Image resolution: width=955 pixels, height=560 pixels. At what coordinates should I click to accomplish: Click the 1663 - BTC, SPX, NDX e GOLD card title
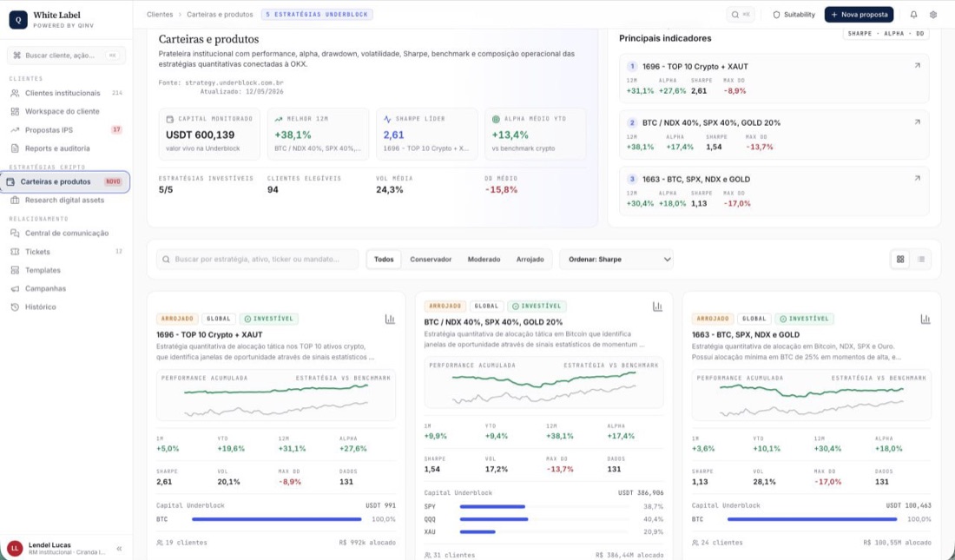coord(746,334)
